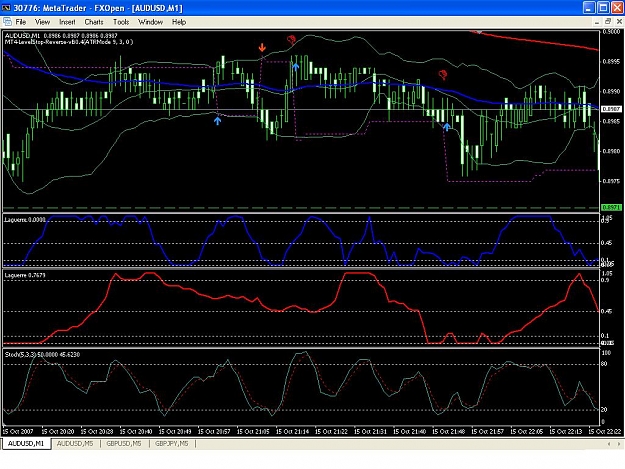This screenshot has width=625, height=469.
Task: Open the Charts menu
Action: [94, 22]
